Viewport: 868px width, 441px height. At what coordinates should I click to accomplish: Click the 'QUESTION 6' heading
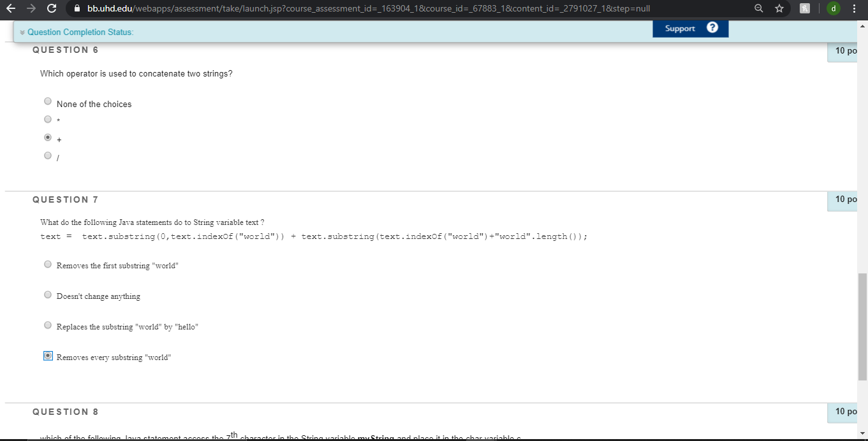coord(66,50)
